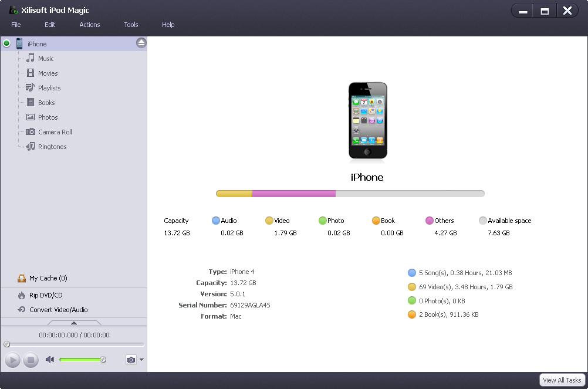Open the Actions menu
Viewport: 588px width, 389px height.
coord(90,25)
